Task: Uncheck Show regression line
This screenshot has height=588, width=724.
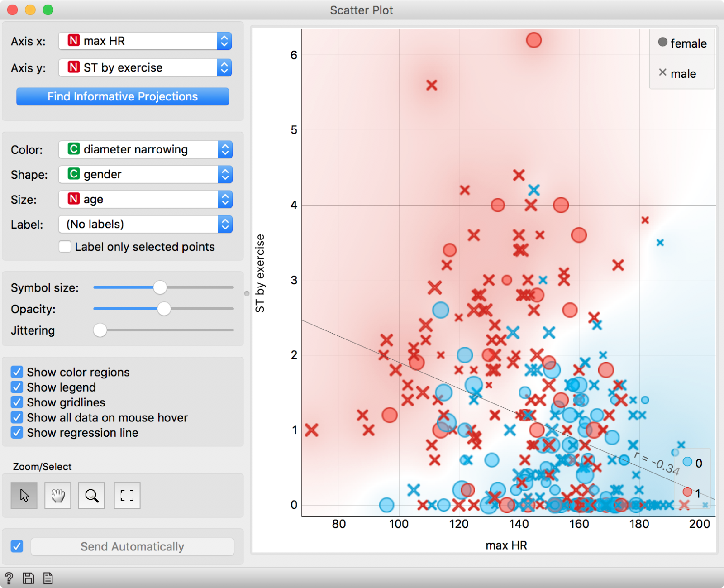Action: click(17, 433)
